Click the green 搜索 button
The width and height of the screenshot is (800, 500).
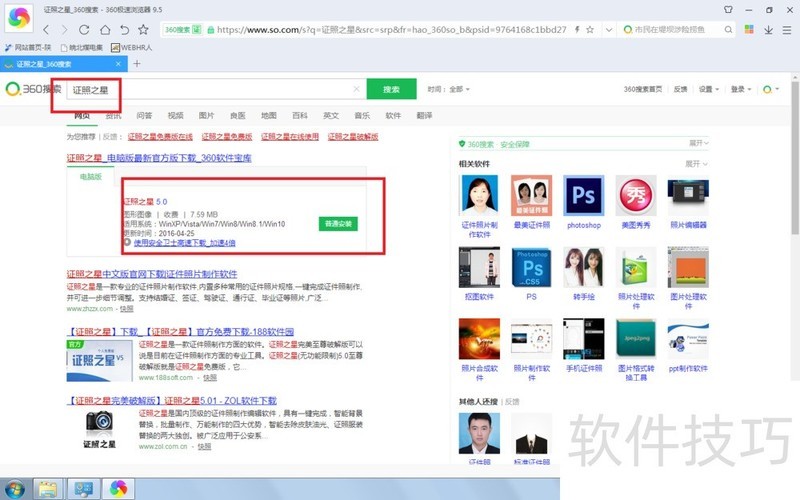pos(391,89)
